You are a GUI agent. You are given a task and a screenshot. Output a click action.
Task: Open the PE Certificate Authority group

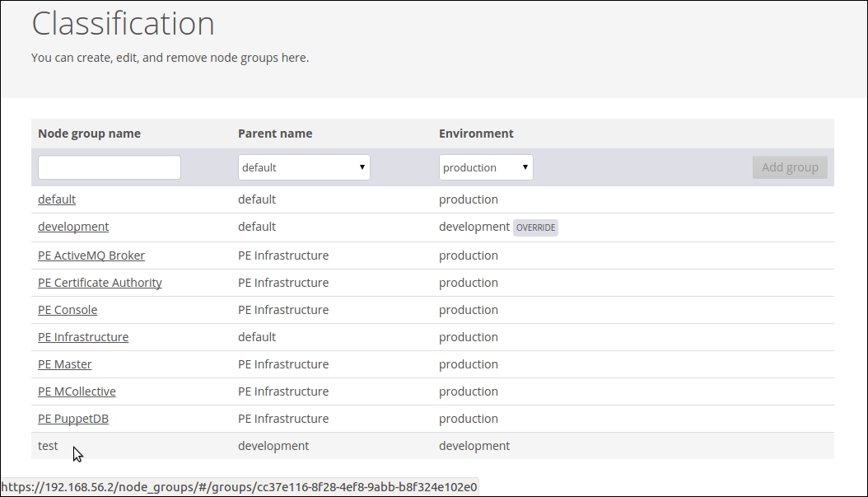100,283
